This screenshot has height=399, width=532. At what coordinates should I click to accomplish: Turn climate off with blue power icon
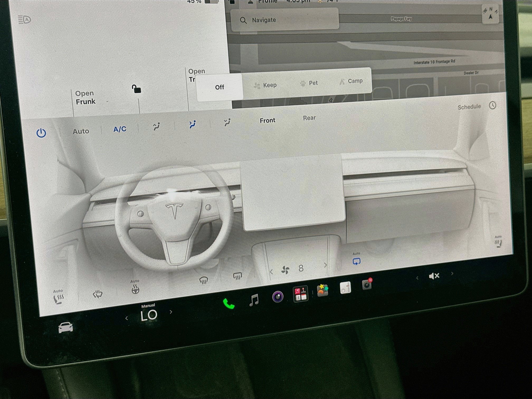click(41, 133)
